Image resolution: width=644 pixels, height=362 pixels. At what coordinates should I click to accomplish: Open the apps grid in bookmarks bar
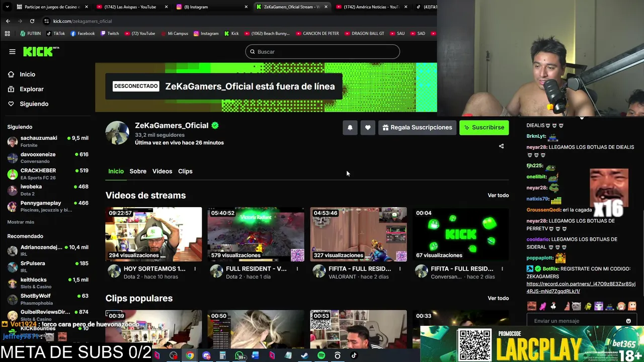click(7, 34)
